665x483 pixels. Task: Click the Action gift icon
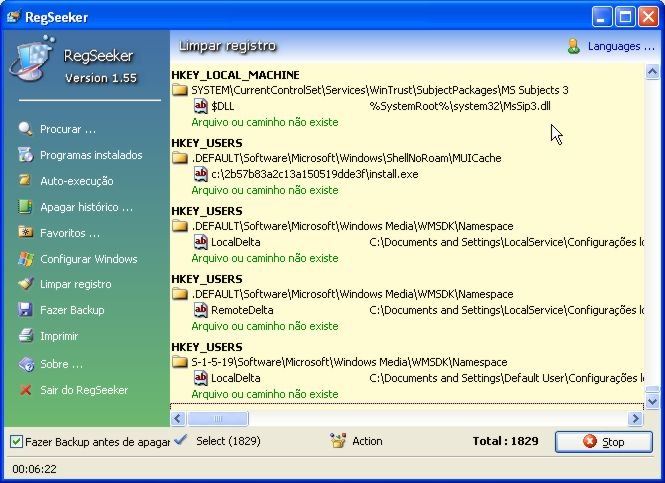[338, 441]
